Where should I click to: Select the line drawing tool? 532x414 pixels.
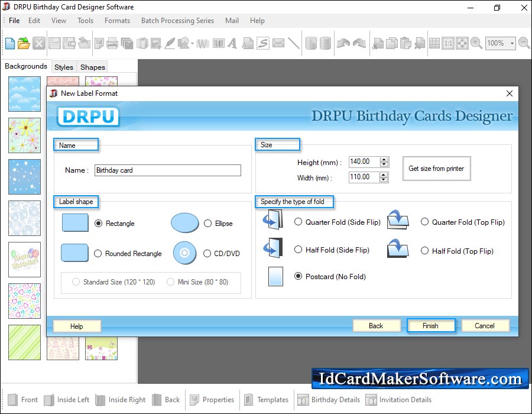[294, 43]
